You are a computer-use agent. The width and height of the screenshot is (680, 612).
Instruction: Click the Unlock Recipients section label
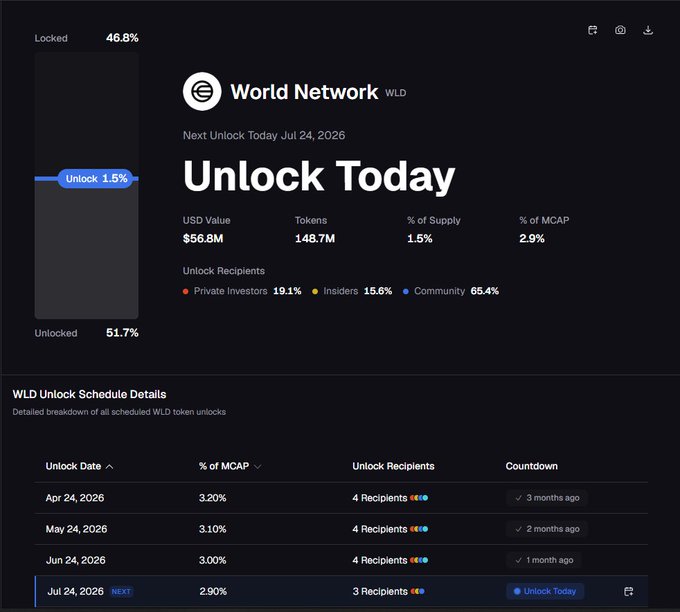[224, 271]
